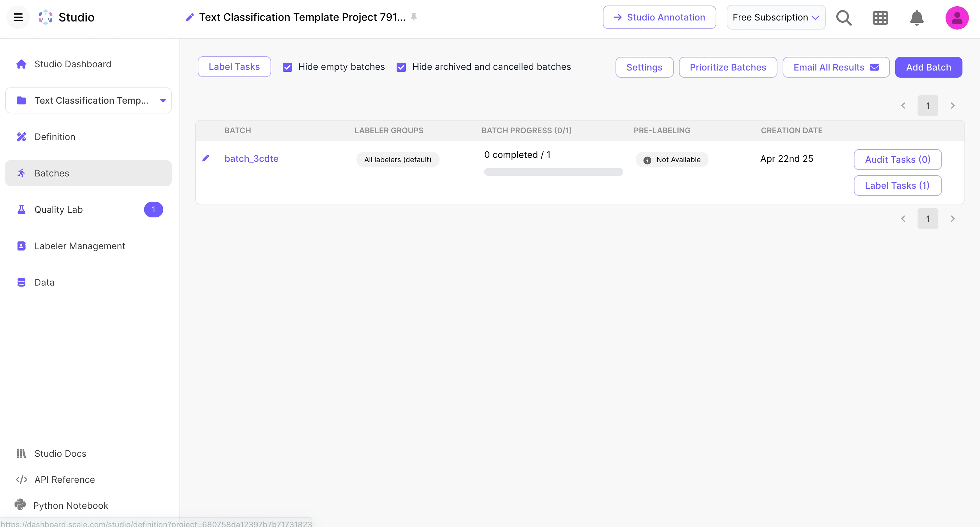
Task: Navigate to Definition in the sidebar
Action: 55,137
